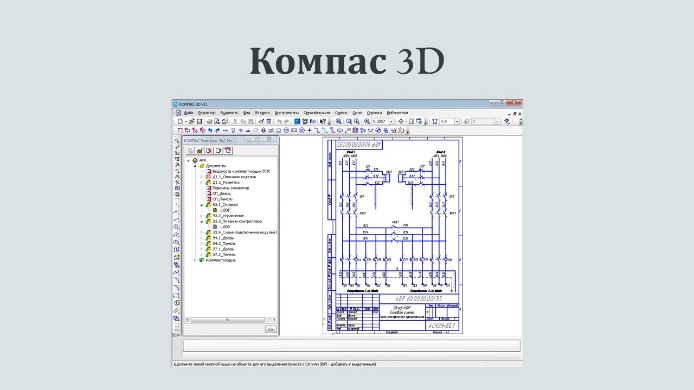Click the Print icon in toolbar
The height and width of the screenshot is (390, 694).
(210, 121)
